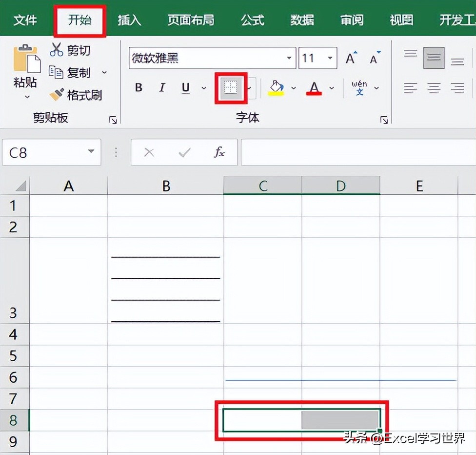
Task: Switch to the 插入 ribbon tab
Action: (x=128, y=20)
